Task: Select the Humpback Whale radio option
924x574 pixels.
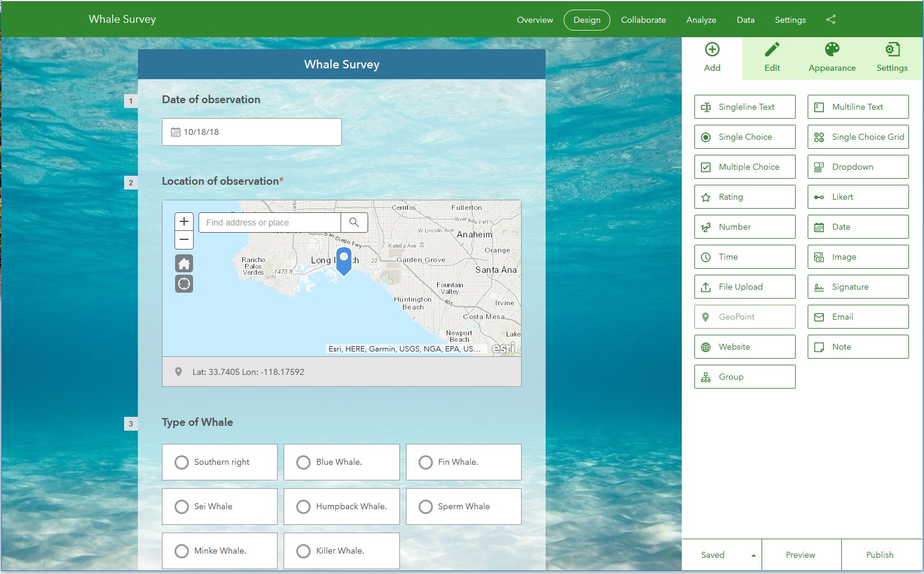Action: click(x=342, y=506)
